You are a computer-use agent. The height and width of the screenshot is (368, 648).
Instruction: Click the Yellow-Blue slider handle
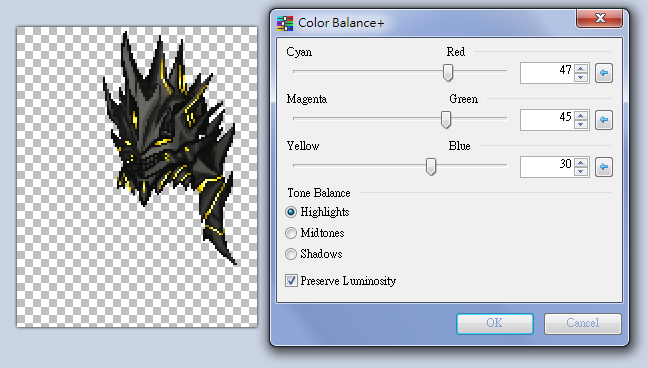(x=431, y=166)
